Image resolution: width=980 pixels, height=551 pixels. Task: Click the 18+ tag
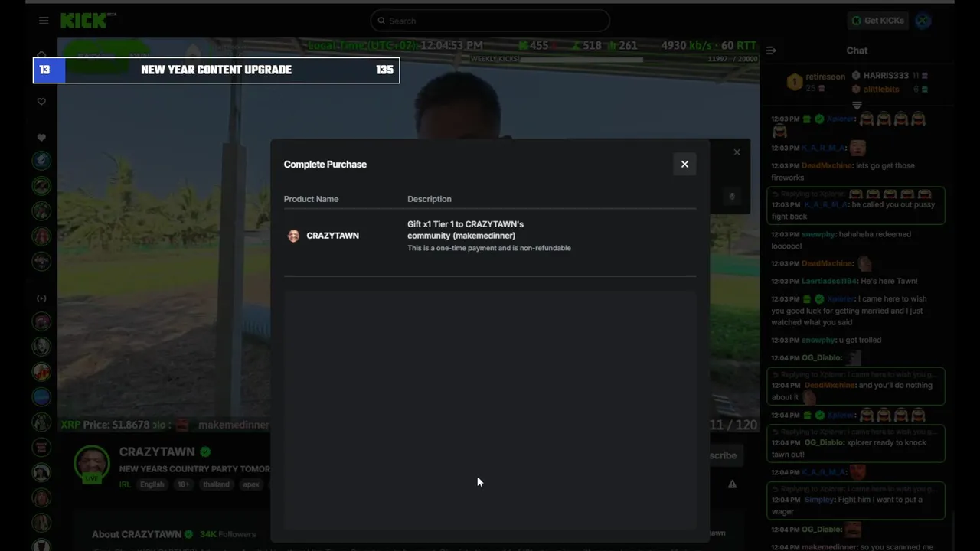[183, 484]
